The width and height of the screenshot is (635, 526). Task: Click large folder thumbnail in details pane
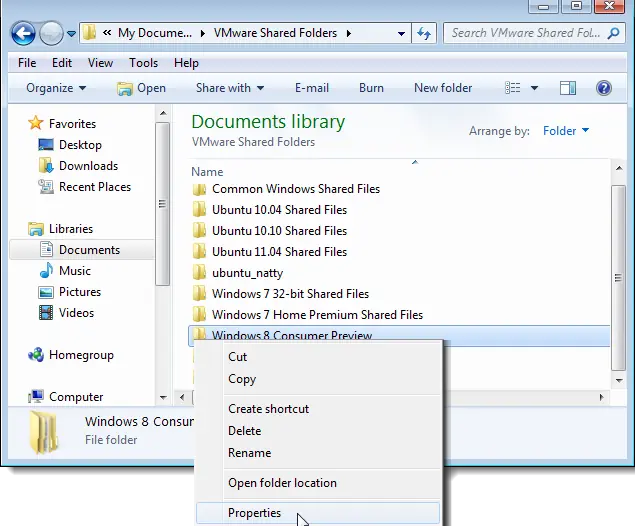44,432
